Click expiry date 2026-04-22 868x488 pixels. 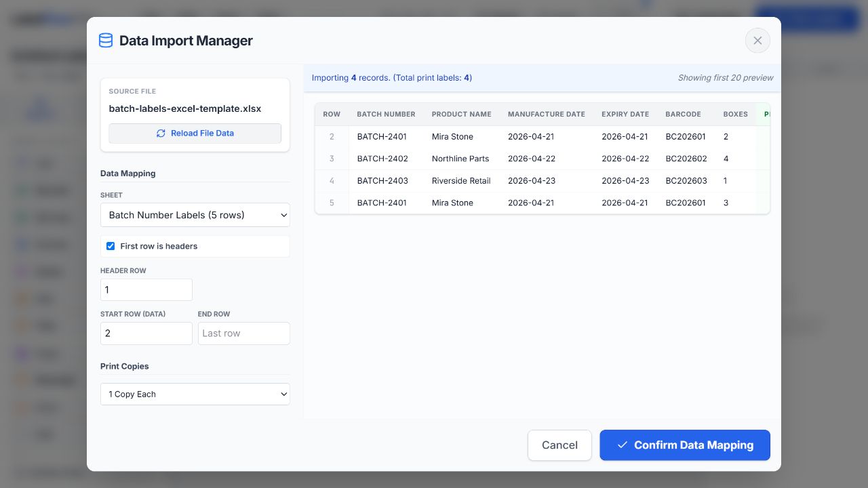point(625,159)
